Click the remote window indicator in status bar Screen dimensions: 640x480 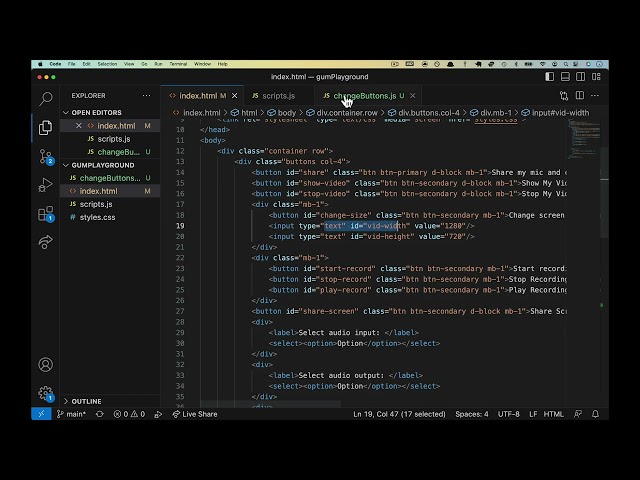tap(41, 414)
